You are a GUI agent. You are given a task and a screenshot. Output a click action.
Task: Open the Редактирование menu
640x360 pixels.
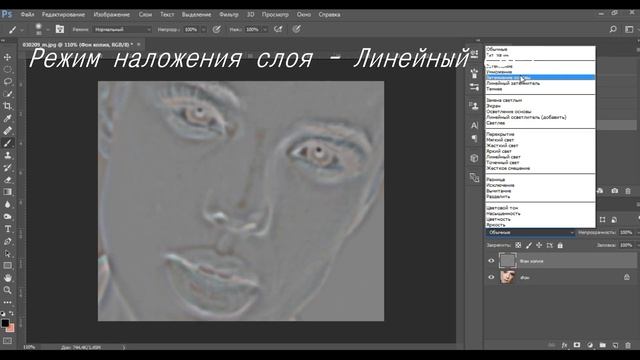63,14
